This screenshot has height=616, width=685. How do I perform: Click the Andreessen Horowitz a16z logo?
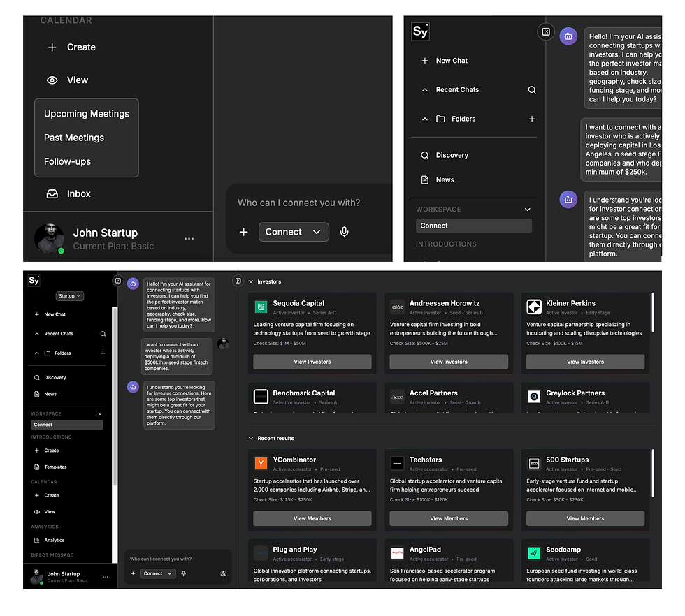[397, 307]
